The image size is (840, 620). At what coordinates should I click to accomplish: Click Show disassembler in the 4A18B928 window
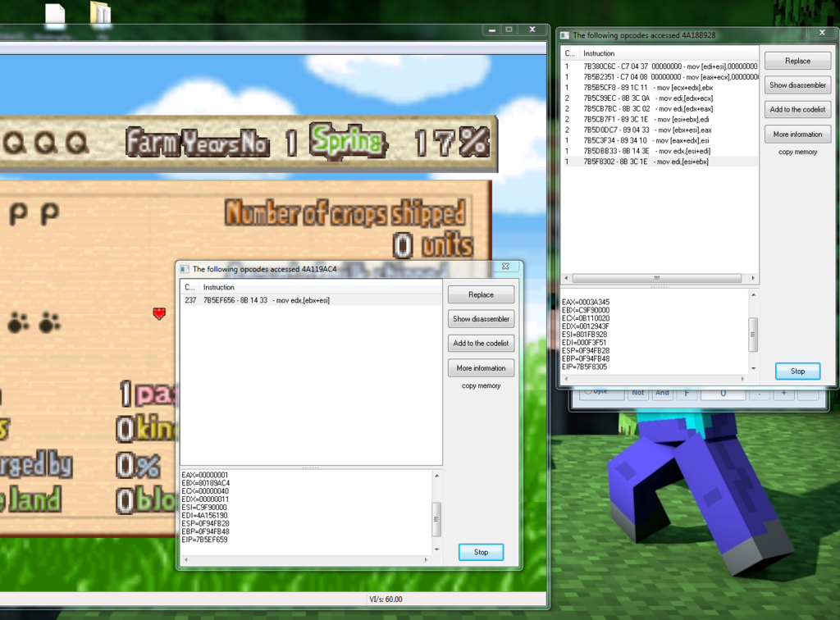pyautogui.click(x=797, y=85)
